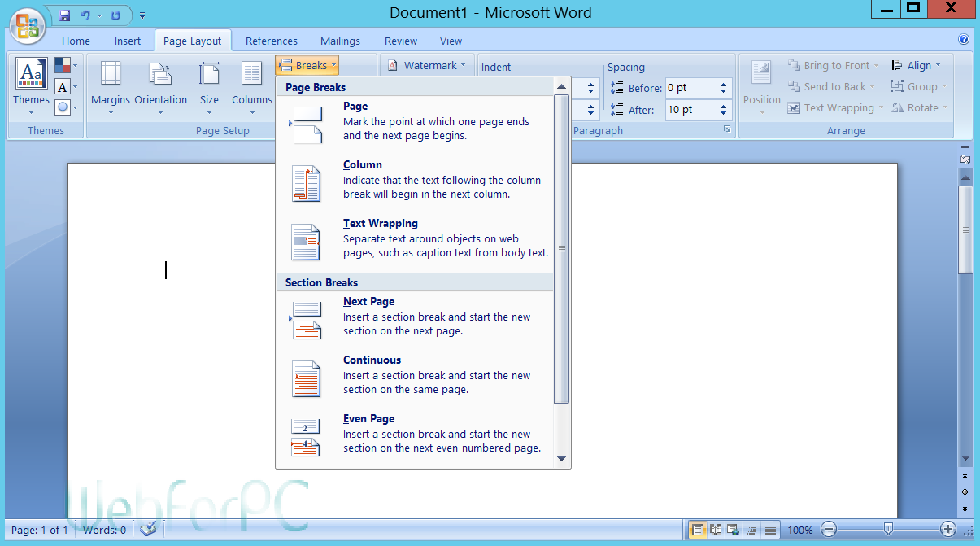
Task: Close the Breaks dropdown button
Action: (307, 66)
